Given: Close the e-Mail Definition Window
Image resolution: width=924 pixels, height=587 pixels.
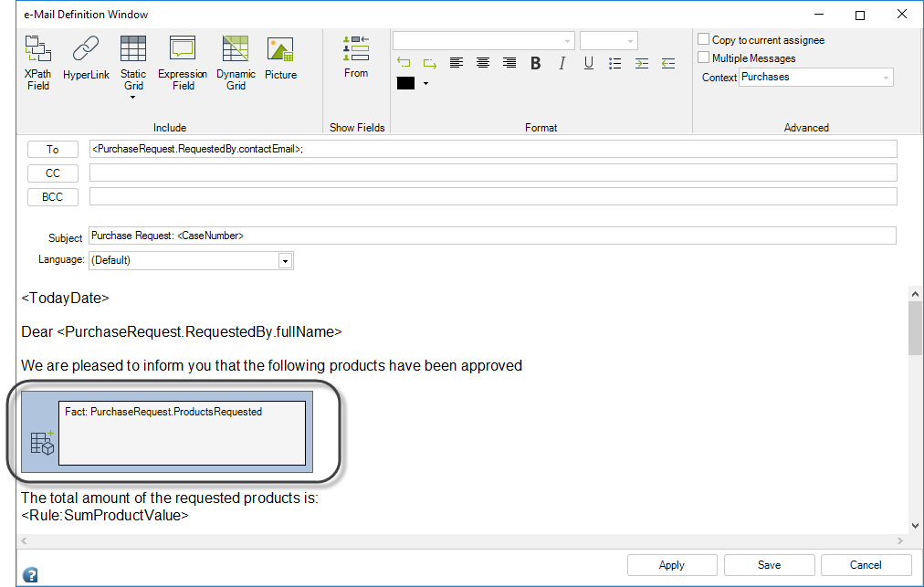Looking at the screenshot, I should (901, 14).
